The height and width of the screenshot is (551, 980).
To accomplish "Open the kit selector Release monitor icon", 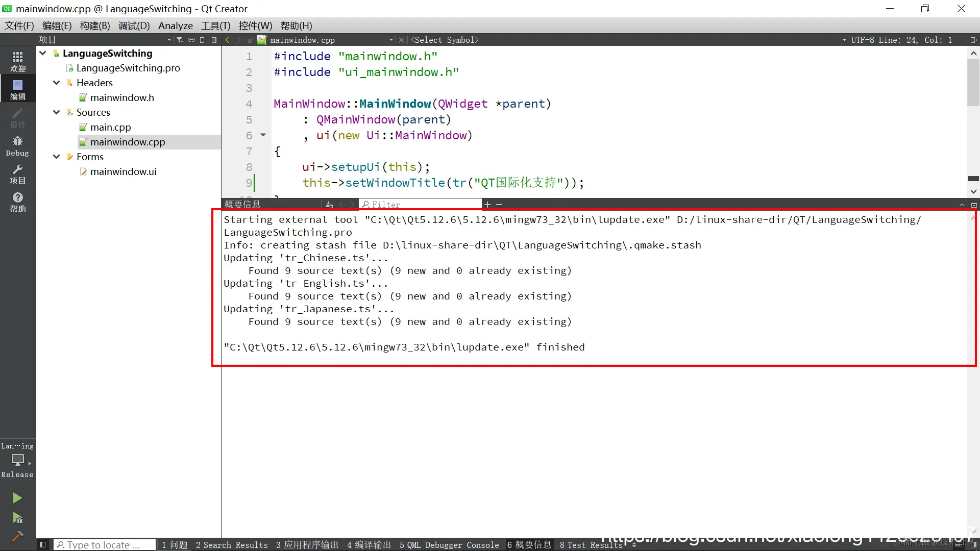I will tap(17, 460).
